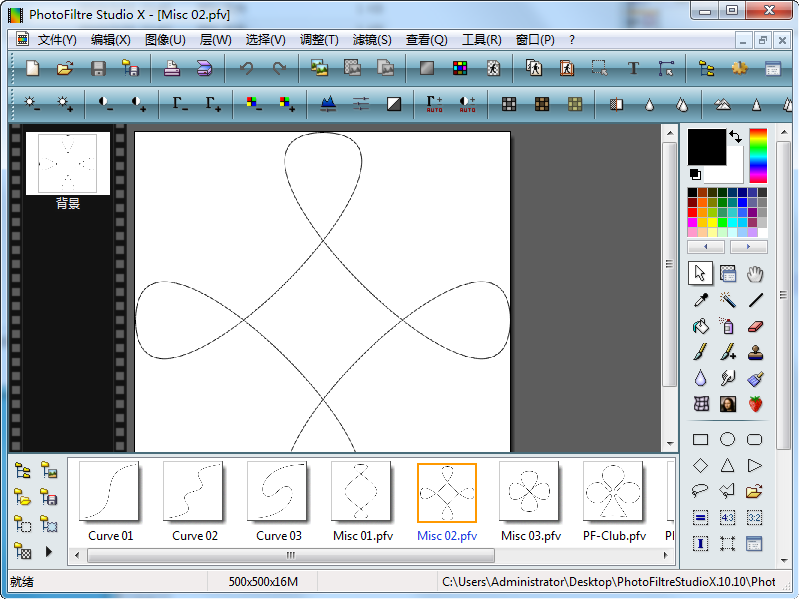Set the 3:2 selection ratio
The width and height of the screenshot is (800, 600).
[755, 518]
